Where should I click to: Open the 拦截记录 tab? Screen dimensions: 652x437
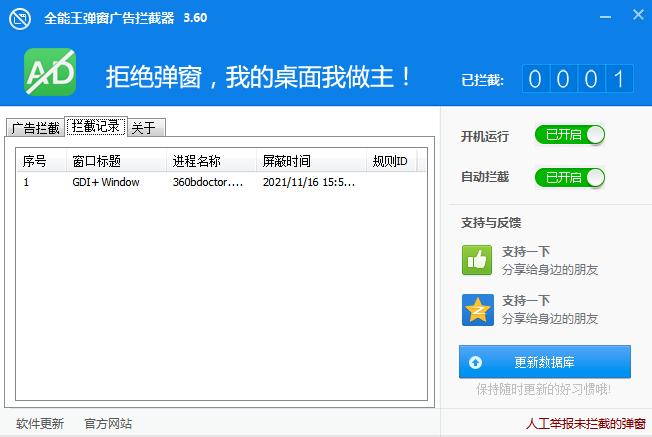pos(96,126)
